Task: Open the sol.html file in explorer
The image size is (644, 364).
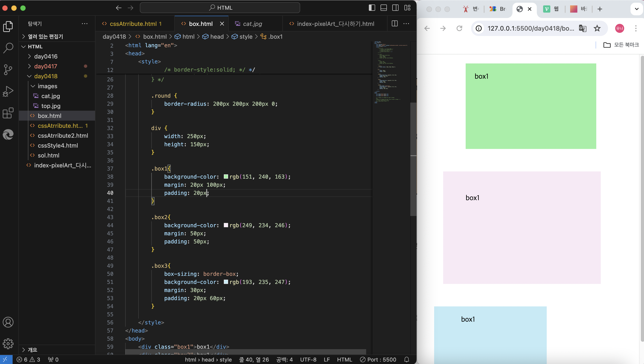Action: 49,155
